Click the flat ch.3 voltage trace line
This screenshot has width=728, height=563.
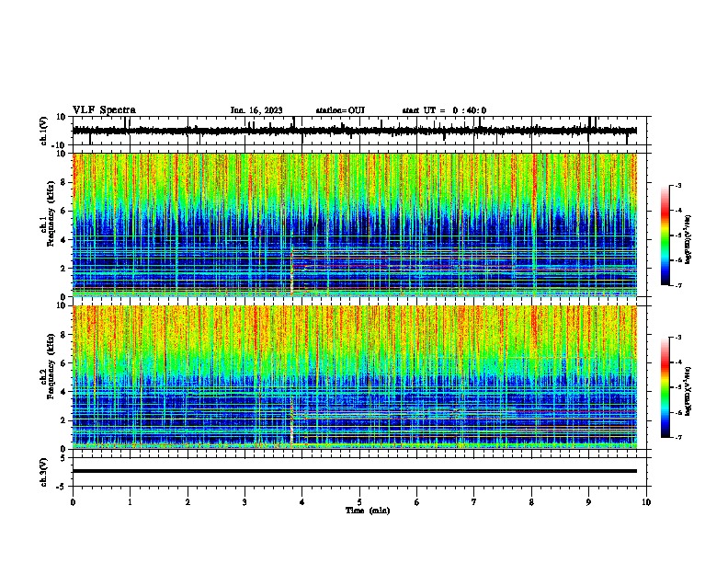pyautogui.click(x=355, y=471)
